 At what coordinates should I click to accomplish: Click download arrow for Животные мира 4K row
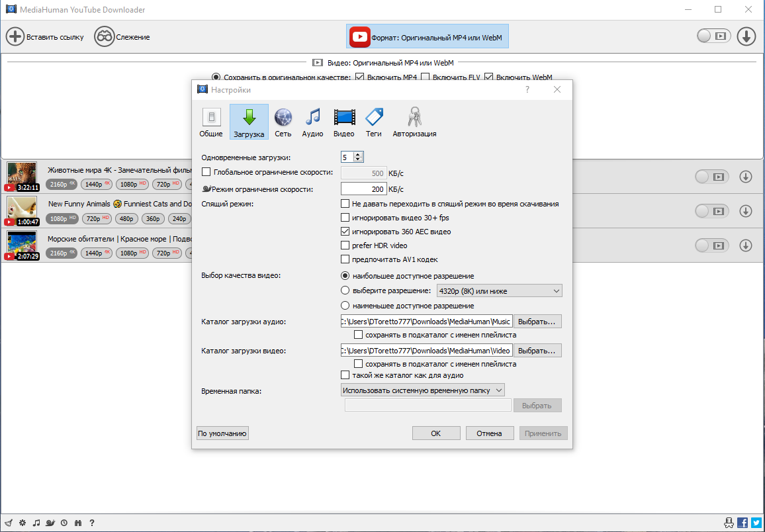pos(746,177)
